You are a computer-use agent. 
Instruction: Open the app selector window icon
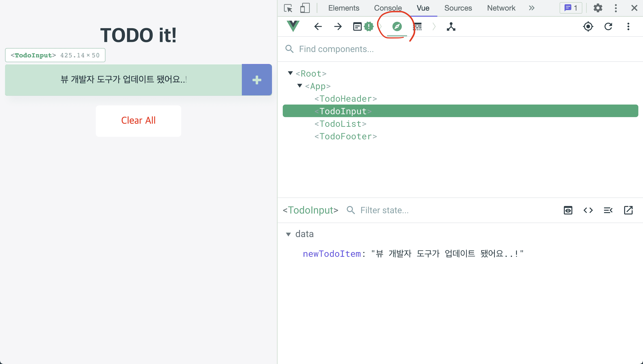tap(357, 26)
